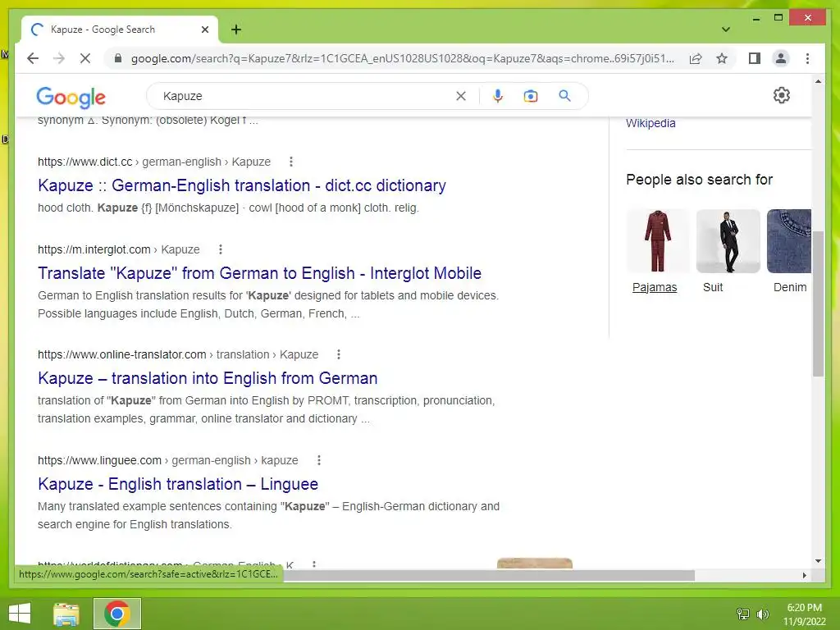Open network status in system tray

[x=743, y=614]
